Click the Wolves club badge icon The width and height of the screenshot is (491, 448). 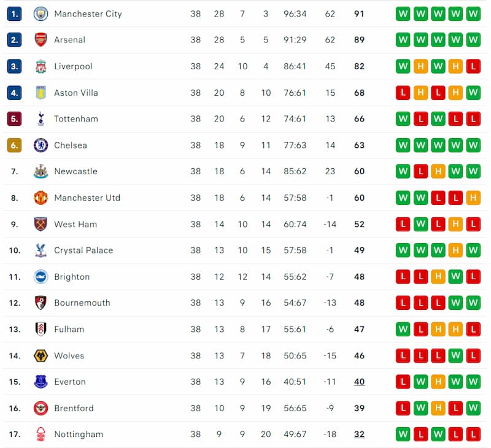[41, 356]
